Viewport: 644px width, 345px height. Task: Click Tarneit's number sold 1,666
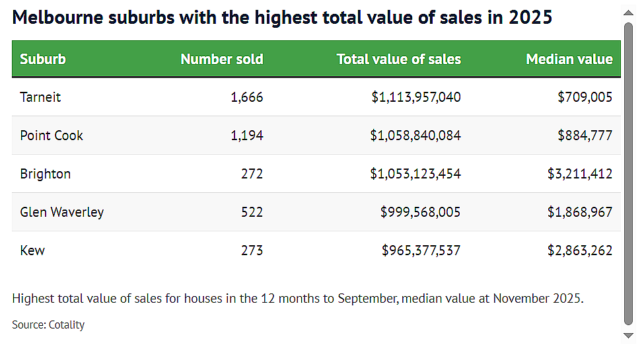coord(247,97)
